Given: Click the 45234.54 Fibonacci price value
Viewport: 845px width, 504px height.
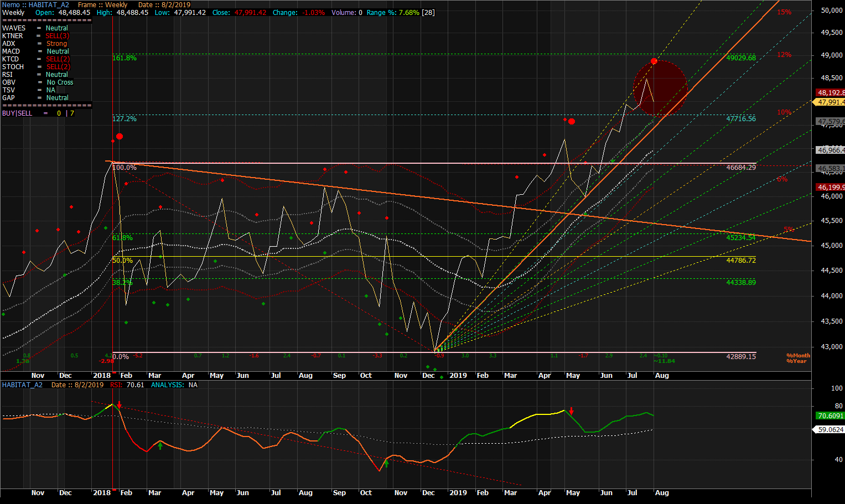Looking at the screenshot, I should tap(741, 237).
